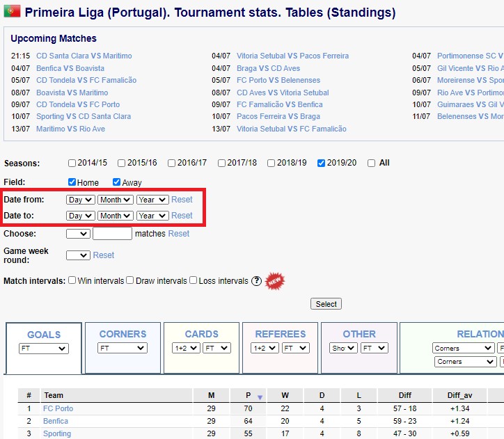
Task: Switch to the CORNERS tab
Action: tap(123, 334)
